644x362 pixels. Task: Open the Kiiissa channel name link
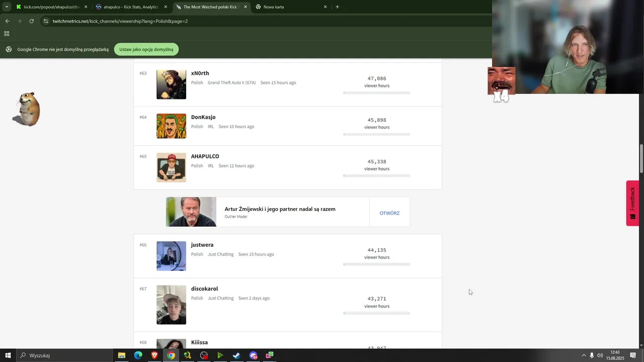click(x=199, y=342)
